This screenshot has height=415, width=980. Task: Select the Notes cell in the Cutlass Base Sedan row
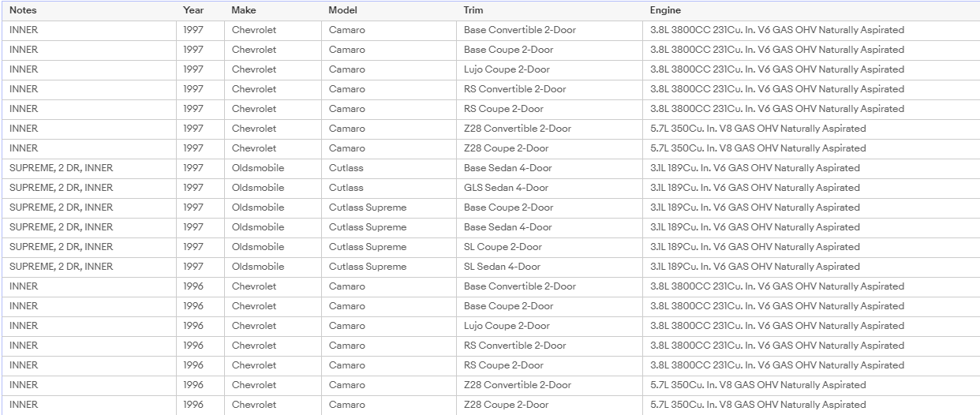89,168
